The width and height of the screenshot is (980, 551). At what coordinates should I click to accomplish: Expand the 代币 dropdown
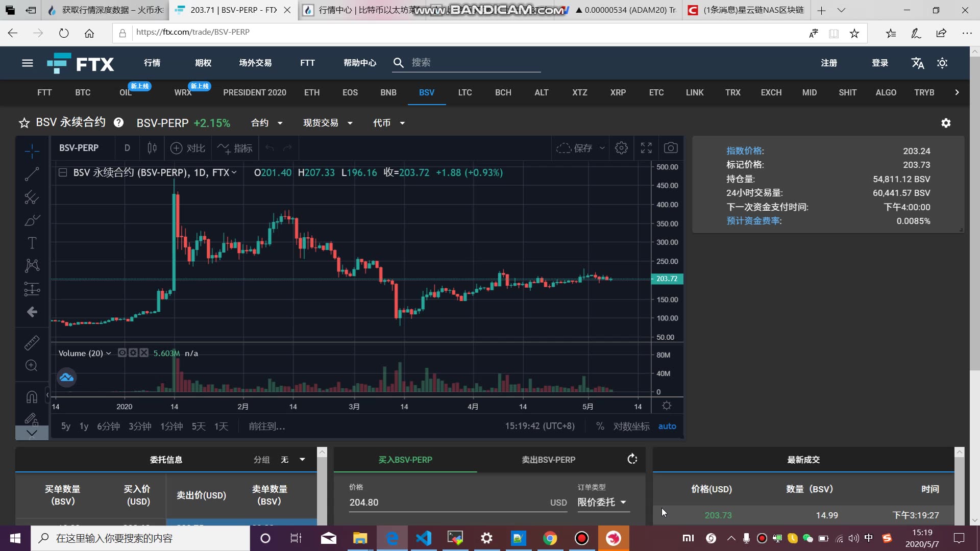[388, 123]
